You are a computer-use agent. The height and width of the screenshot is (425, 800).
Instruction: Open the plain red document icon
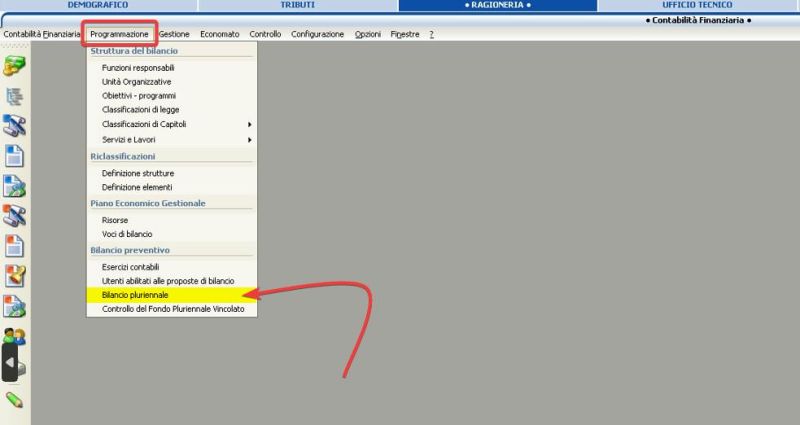point(14,246)
